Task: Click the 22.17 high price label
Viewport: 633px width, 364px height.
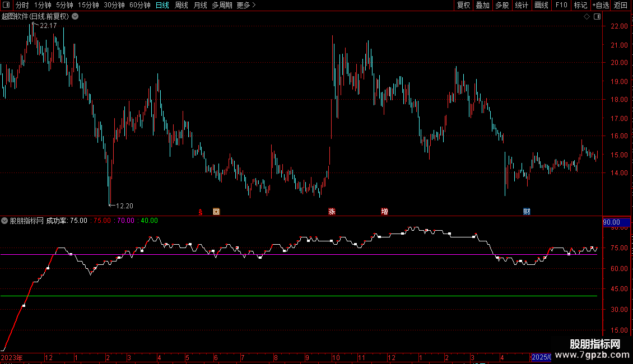Action: coord(48,26)
